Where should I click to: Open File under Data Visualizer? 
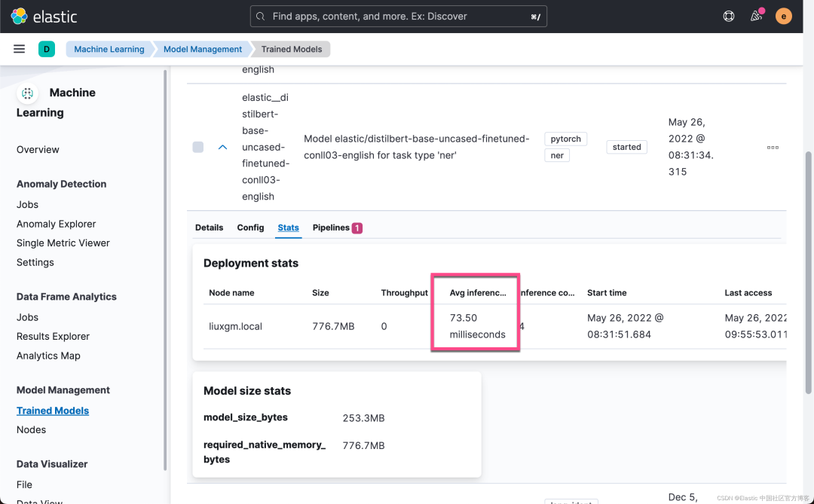pyautogui.click(x=24, y=484)
